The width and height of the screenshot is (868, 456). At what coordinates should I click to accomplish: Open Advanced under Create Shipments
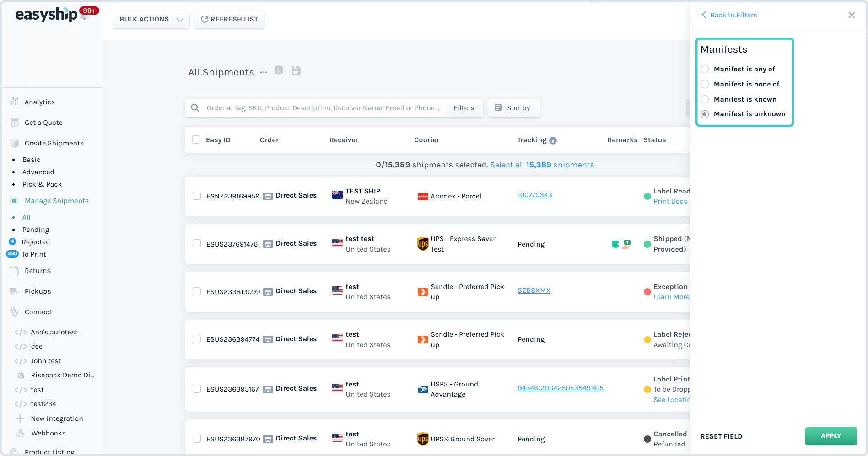click(38, 172)
